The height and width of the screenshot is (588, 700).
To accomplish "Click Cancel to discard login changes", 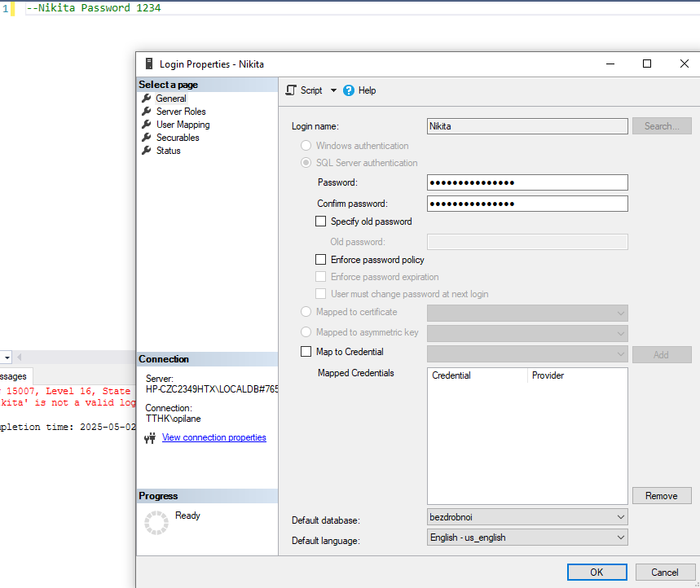I will click(x=664, y=572).
